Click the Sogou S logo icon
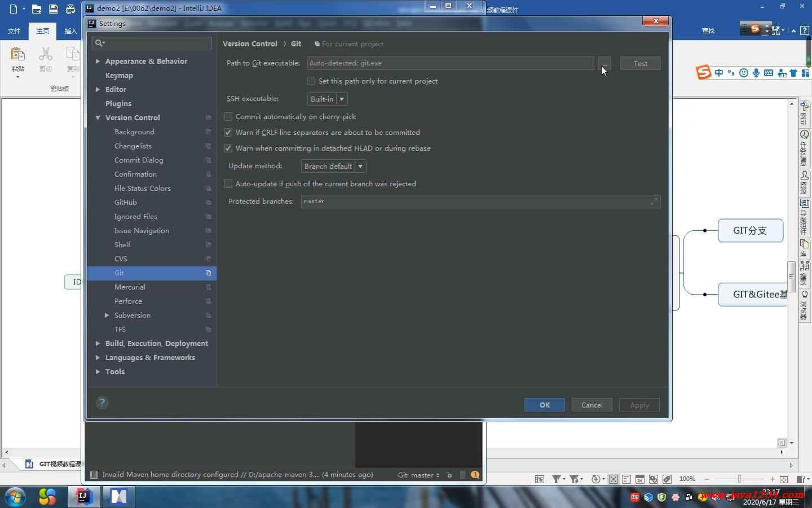This screenshot has height=508, width=812. click(703, 72)
